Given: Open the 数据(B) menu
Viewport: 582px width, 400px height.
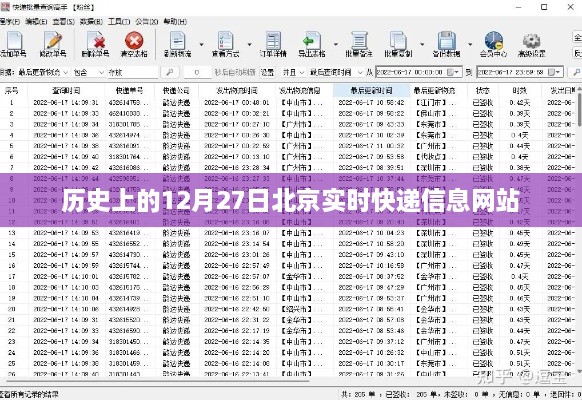Looking at the screenshot, I should [91, 22].
